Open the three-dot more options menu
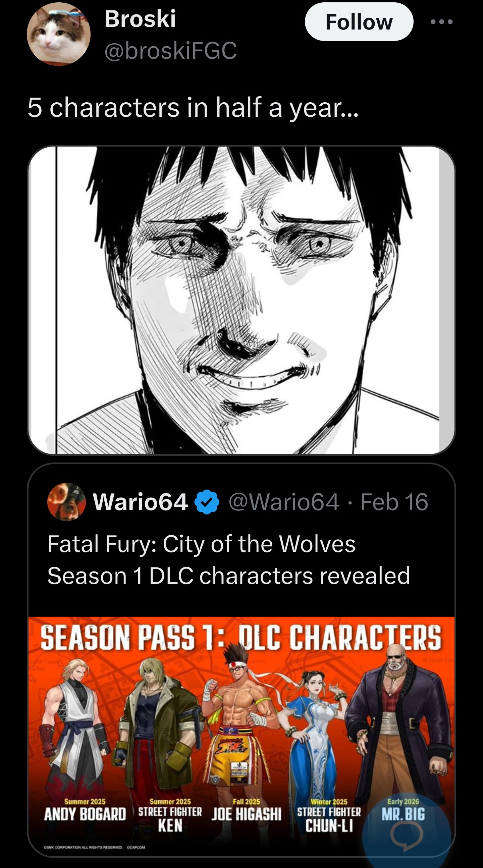Viewport: 483px width, 868px height. 441,22
